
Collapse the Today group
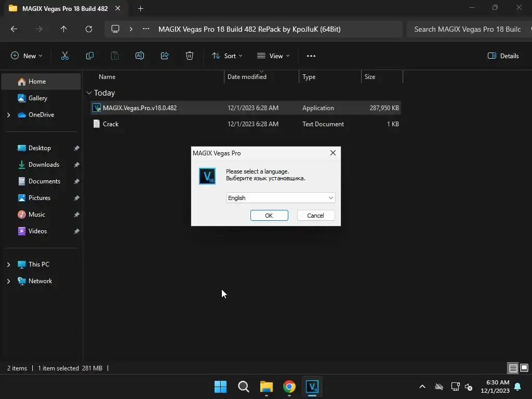coord(89,93)
